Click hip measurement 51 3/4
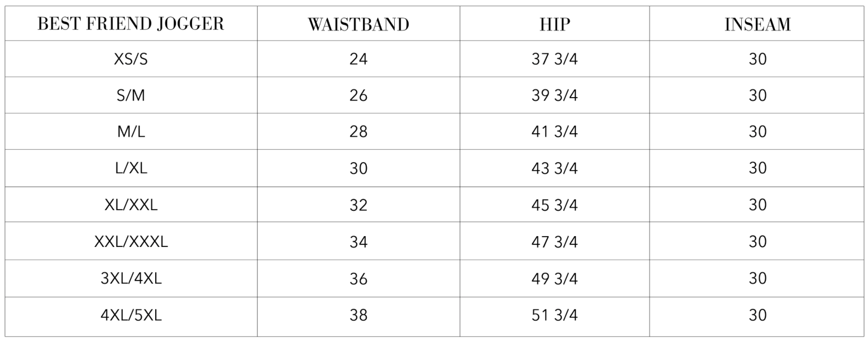The height and width of the screenshot is (343, 868). pyautogui.click(x=555, y=315)
